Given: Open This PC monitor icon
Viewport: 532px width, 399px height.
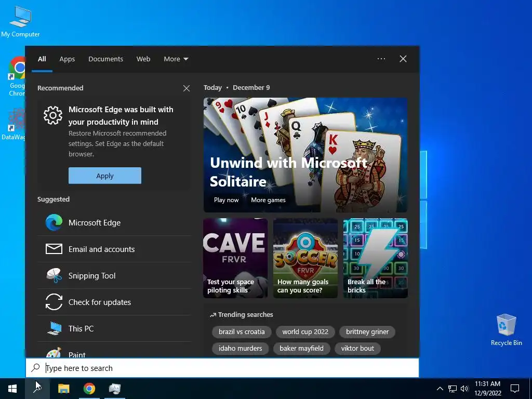Looking at the screenshot, I should pos(54,328).
